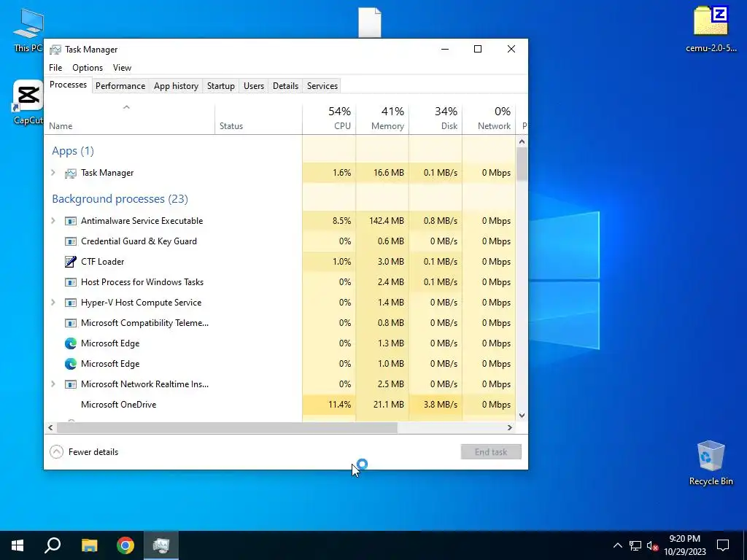Click the Antimalware Service Executable icon
747x560 pixels.
point(71,221)
